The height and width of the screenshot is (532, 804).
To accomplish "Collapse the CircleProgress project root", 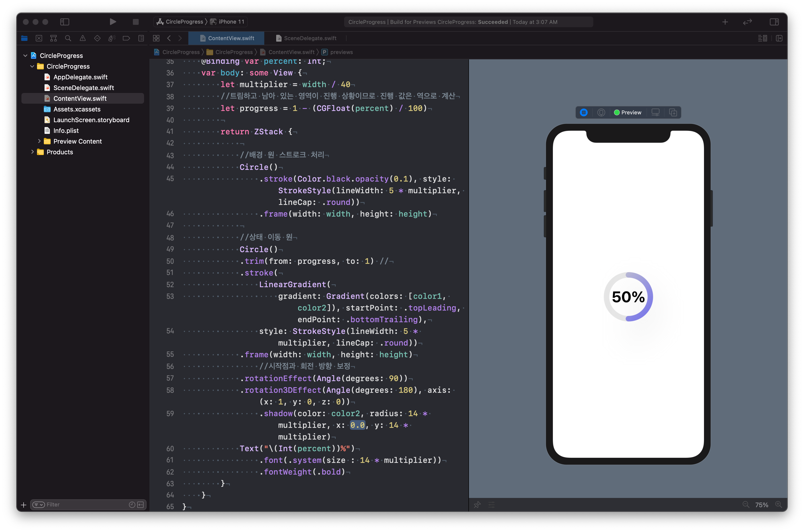I will tap(26, 55).
